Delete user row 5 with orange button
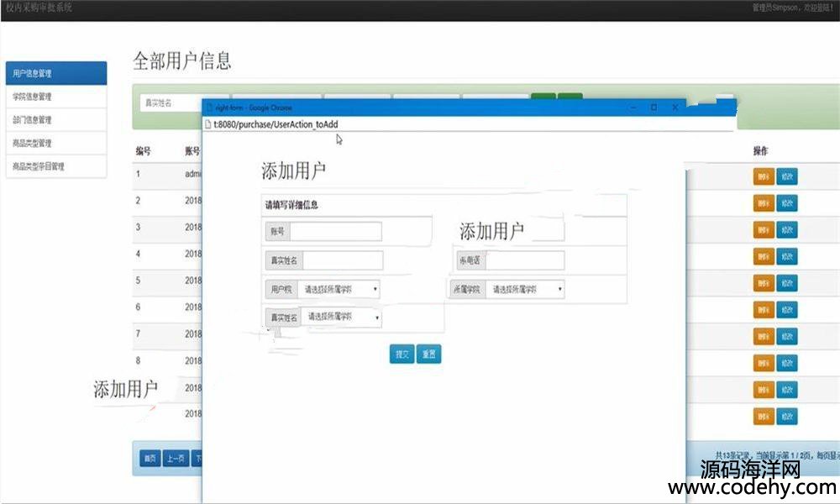840x504 pixels. (x=764, y=283)
